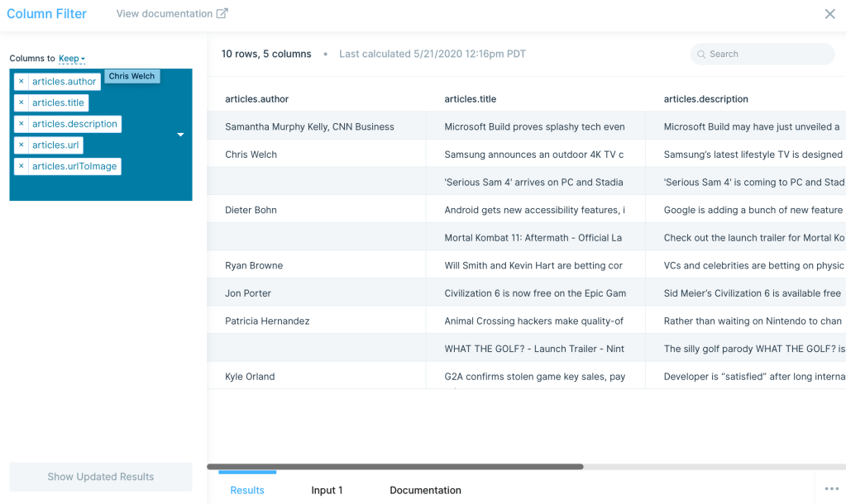Image resolution: width=846 pixels, height=504 pixels.
Task: Click the Show Updated Results button
Action: pos(101,477)
